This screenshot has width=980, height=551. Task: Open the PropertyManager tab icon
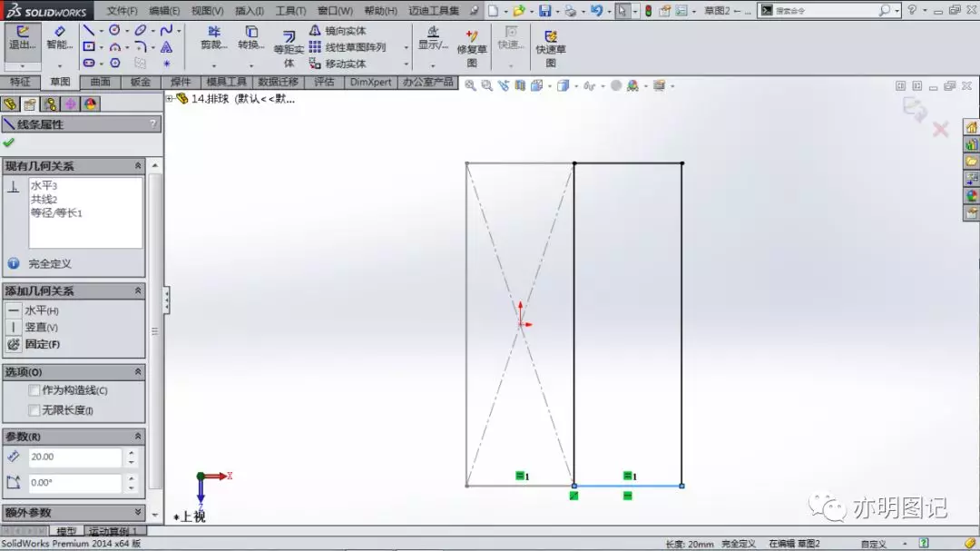[30, 103]
